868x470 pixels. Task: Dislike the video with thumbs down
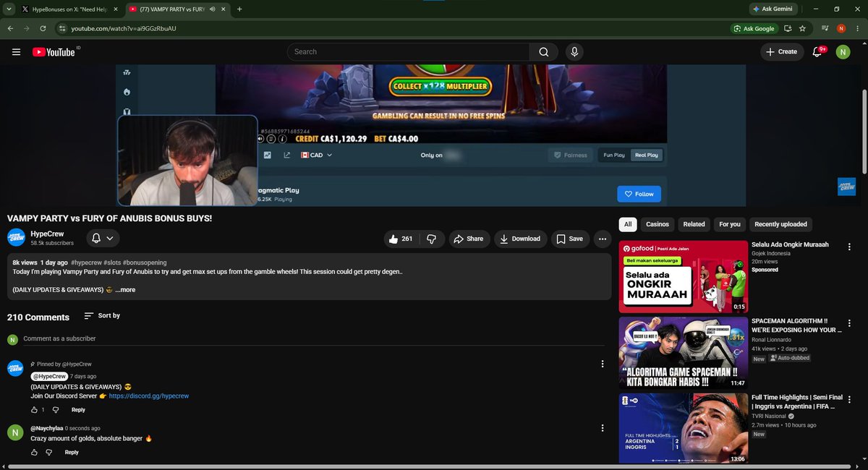pyautogui.click(x=432, y=239)
